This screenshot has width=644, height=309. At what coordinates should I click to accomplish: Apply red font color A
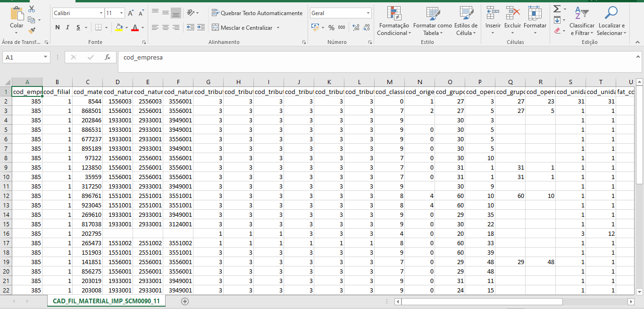(x=135, y=27)
